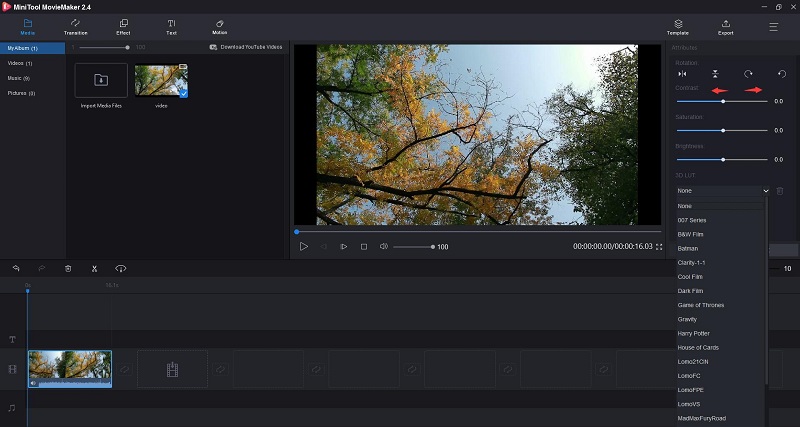Open the Template library icon

678,28
